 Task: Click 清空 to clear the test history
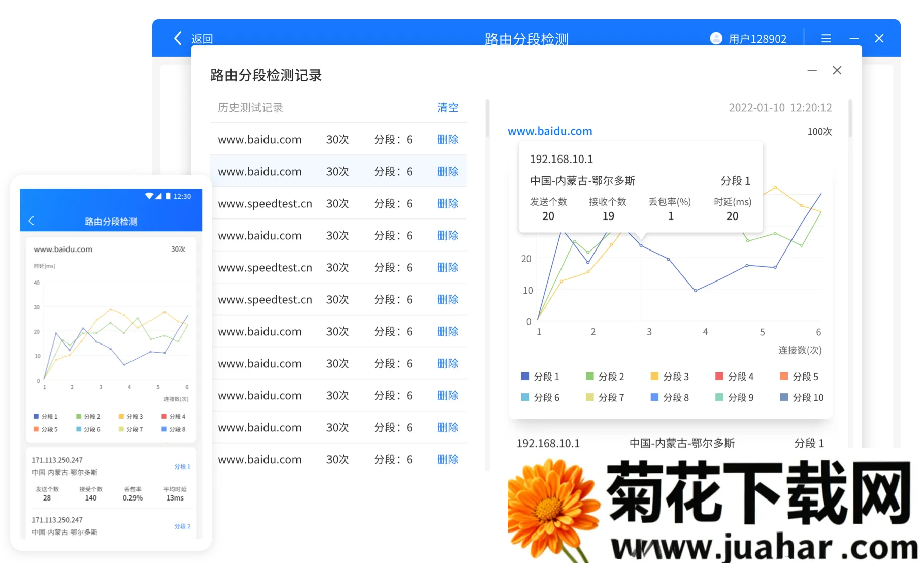[447, 107]
